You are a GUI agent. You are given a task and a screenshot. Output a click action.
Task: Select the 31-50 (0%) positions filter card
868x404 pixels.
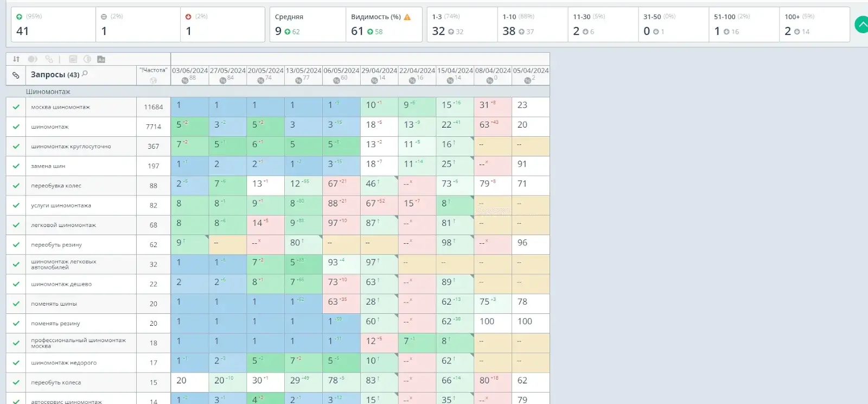click(674, 24)
